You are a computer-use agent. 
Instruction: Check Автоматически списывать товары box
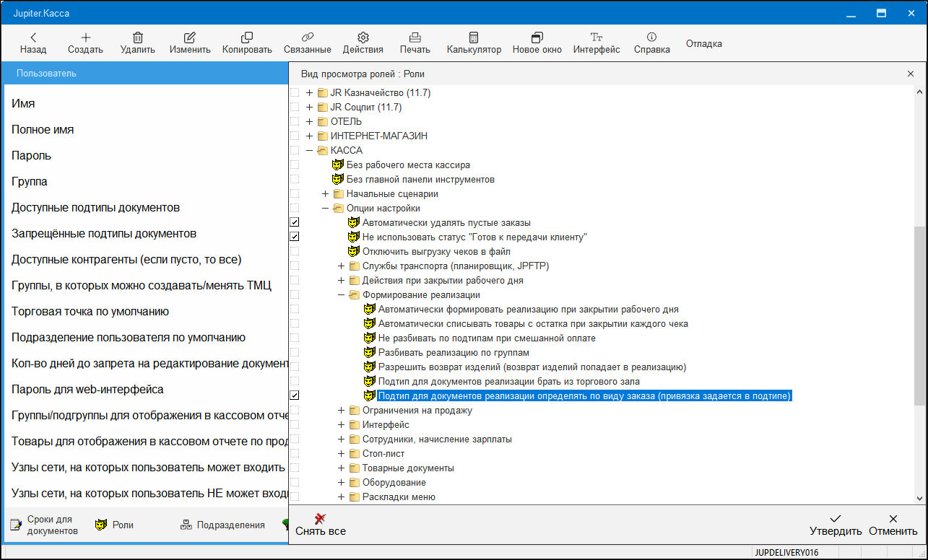pos(294,323)
